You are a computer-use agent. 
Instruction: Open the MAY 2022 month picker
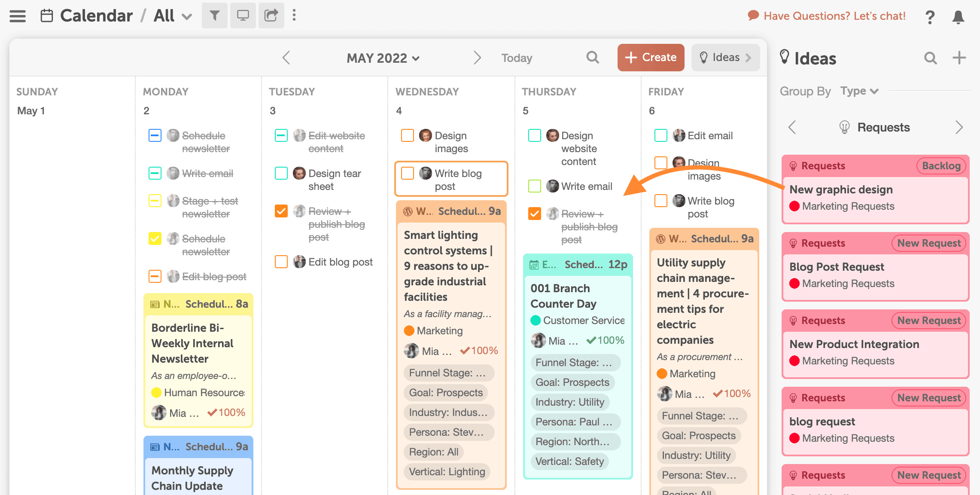[383, 58]
